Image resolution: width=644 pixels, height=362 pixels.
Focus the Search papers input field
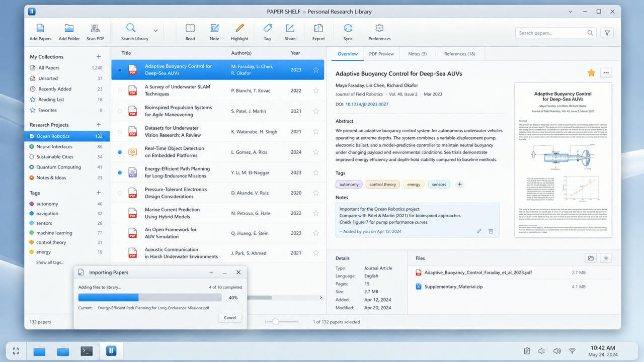coord(556,33)
